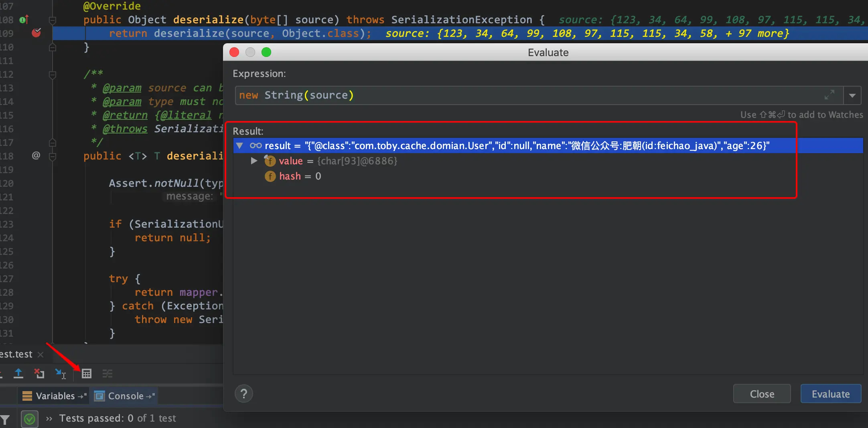Click the red close window button
The width and height of the screenshot is (868, 428).
click(x=234, y=52)
